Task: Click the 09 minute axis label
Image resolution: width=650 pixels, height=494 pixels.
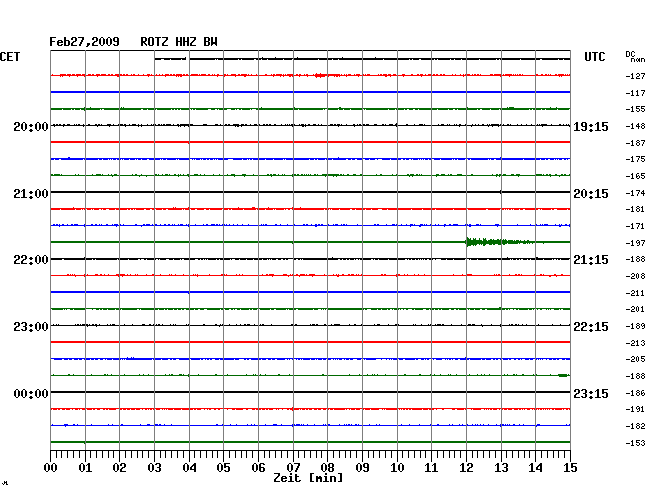Action: point(362,468)
